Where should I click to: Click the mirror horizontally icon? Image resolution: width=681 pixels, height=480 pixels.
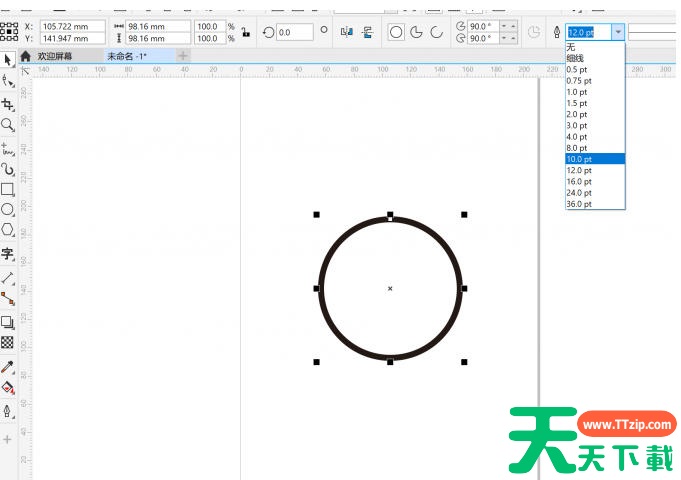tap(347, 32)
